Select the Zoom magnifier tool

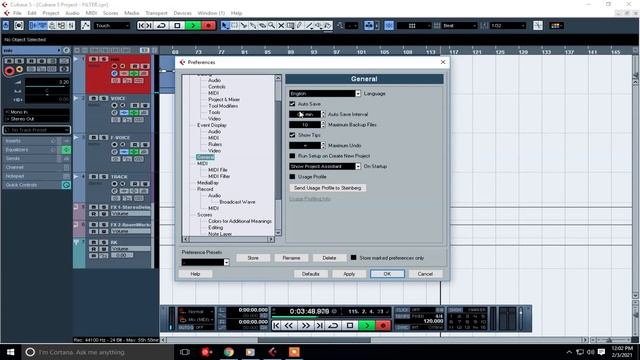pyautogui.click(x=271, y=26)
